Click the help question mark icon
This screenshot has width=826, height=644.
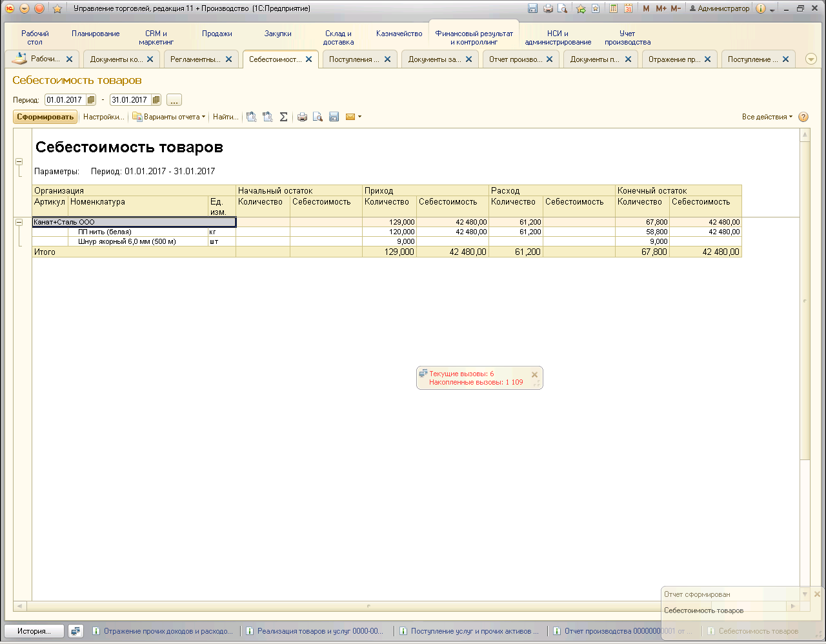point(803,117)
